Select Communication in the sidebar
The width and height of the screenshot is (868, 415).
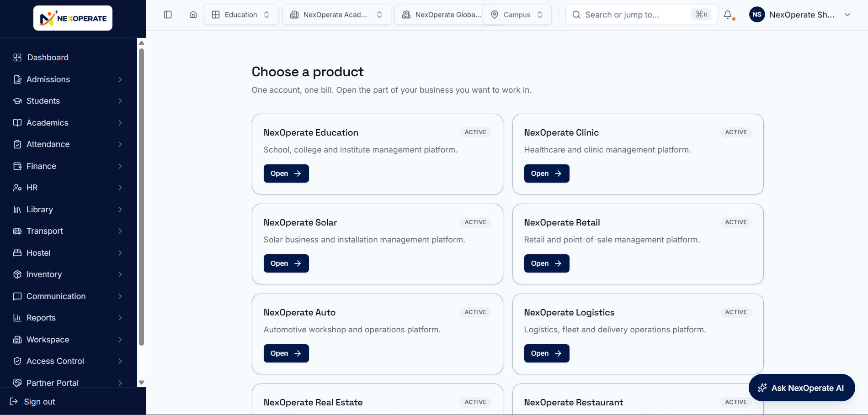pyautogui.click(x=69, y=296)
